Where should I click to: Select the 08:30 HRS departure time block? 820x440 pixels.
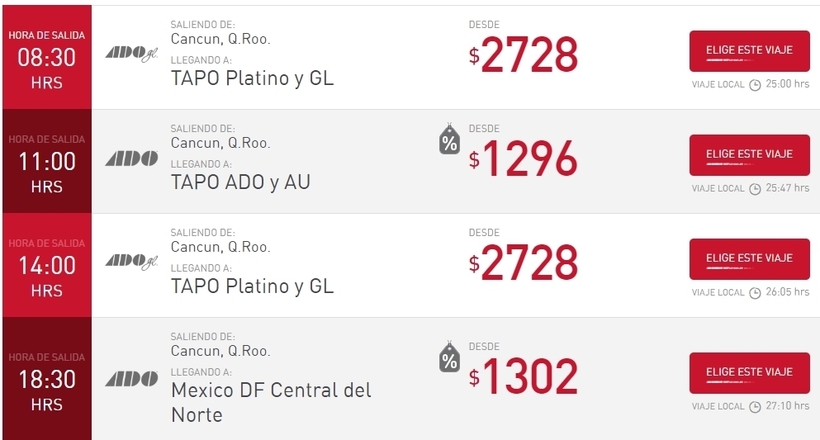tap(47, 58)
